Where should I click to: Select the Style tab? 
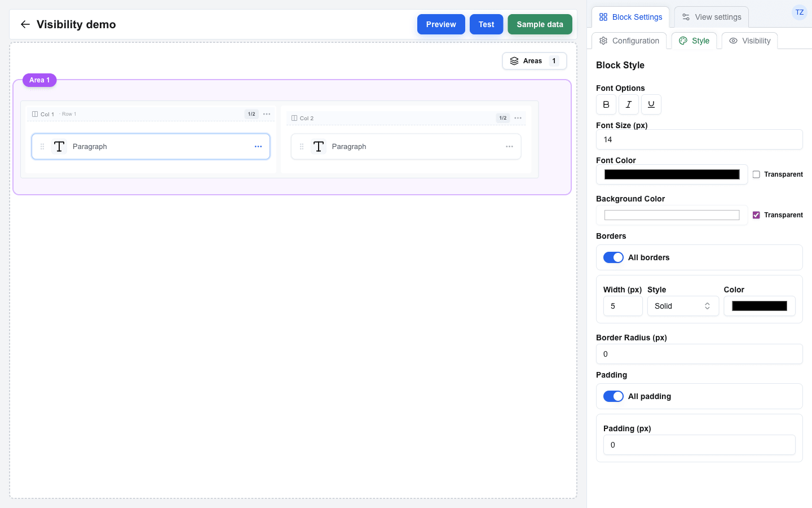(x=694, y=41)
